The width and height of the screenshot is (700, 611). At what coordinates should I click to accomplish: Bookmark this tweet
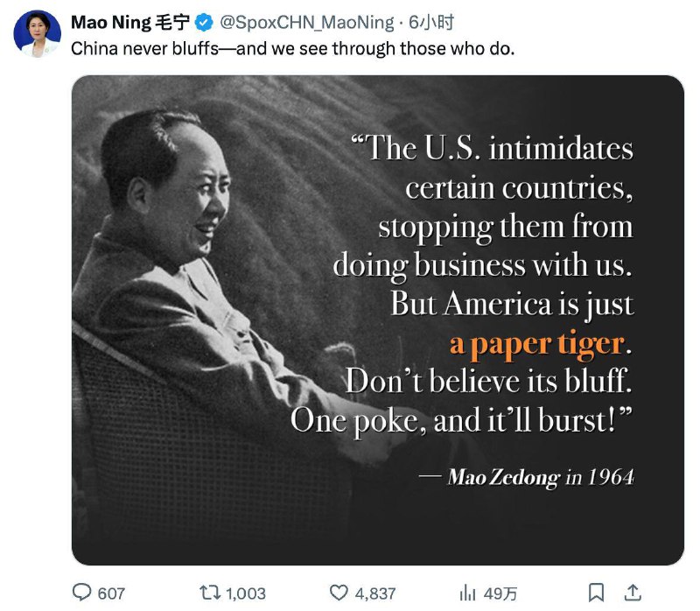596,593
